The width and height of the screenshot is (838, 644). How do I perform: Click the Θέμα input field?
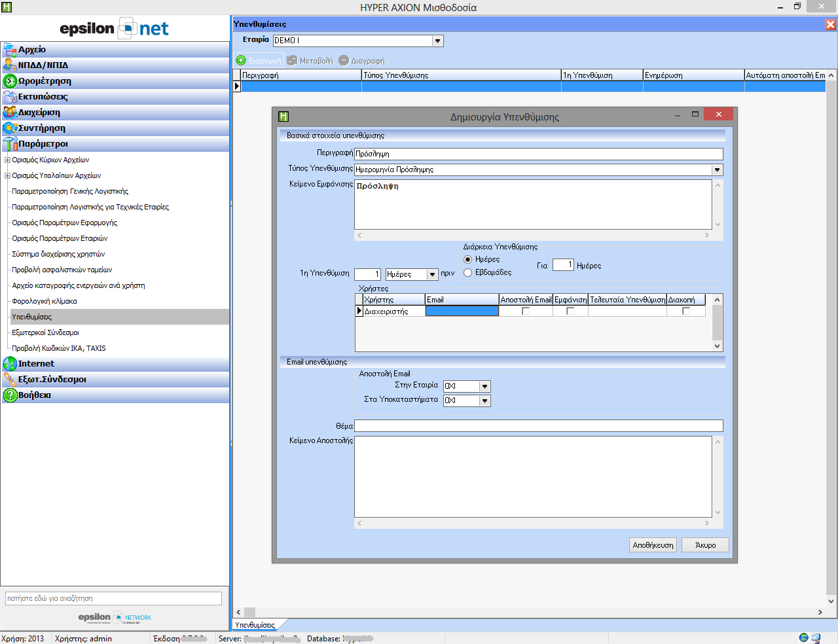pos(538,426)
